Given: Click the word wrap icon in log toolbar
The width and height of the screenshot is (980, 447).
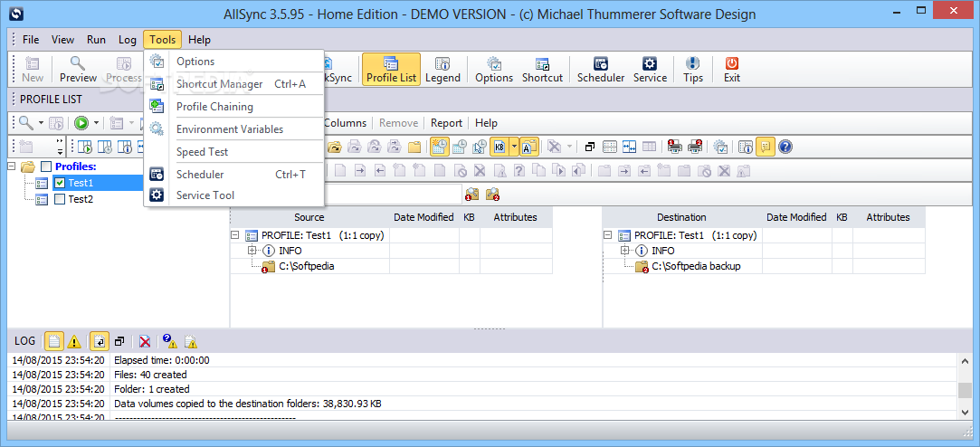Looking at the screenshot, I should coord(99,341).
